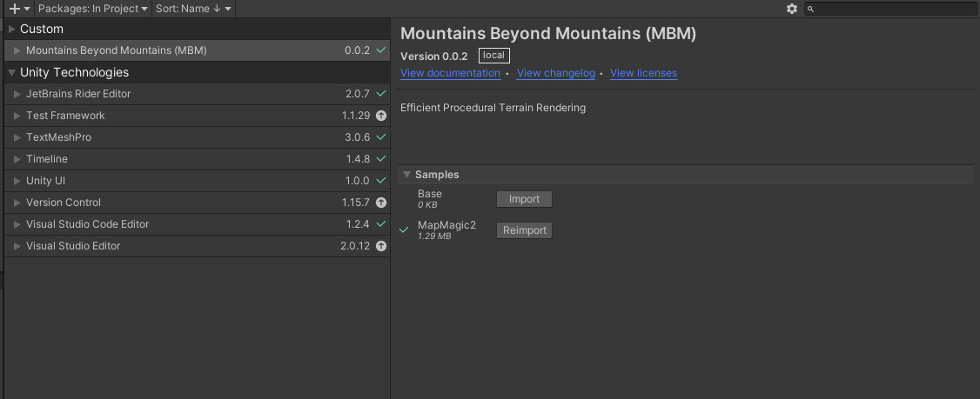Click the Version 0.0.2 label
Screen dimensions: 980x399
coord(433,57)
